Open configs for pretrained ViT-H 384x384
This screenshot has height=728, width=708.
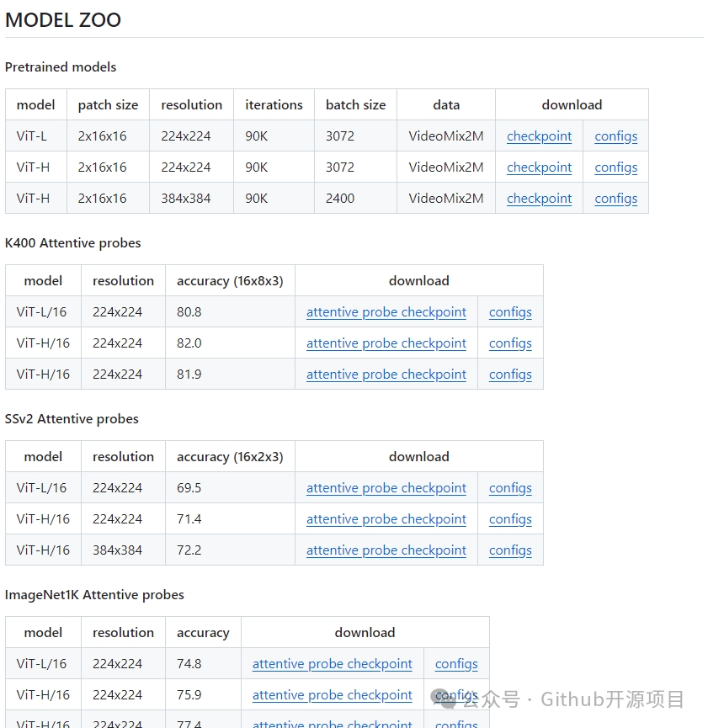615,199
